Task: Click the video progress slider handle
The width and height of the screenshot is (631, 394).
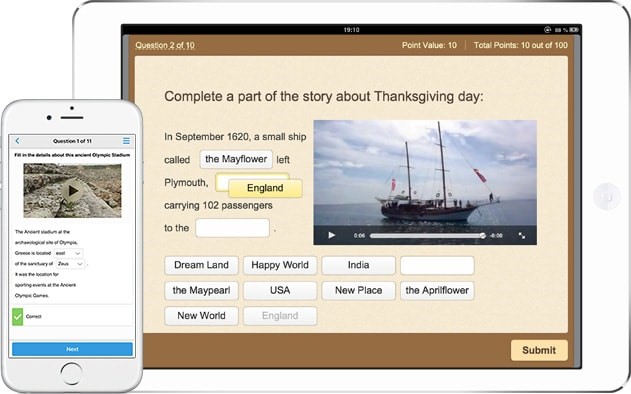Action: tap(483, 235)
